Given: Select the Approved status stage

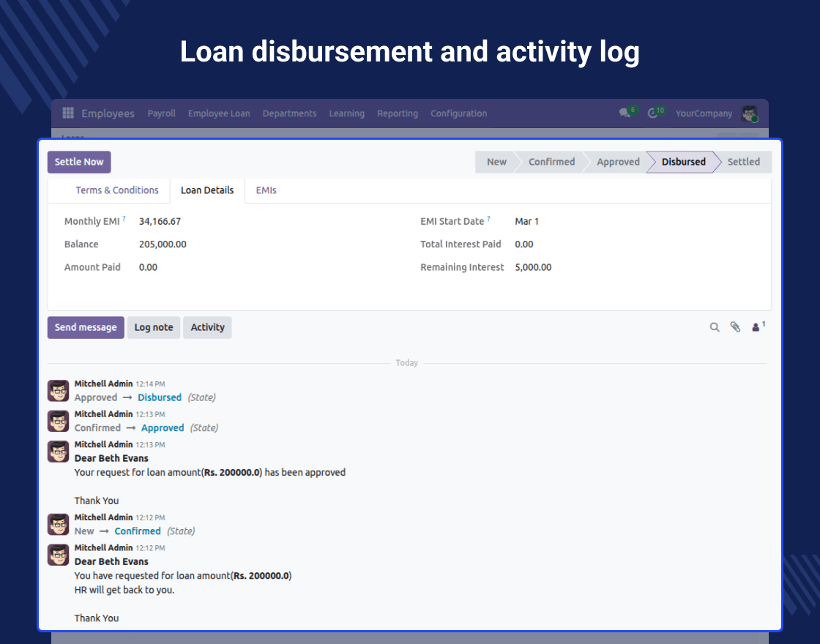Looking at the screenshot, I should pyautogui.click(x=618, y=162).
